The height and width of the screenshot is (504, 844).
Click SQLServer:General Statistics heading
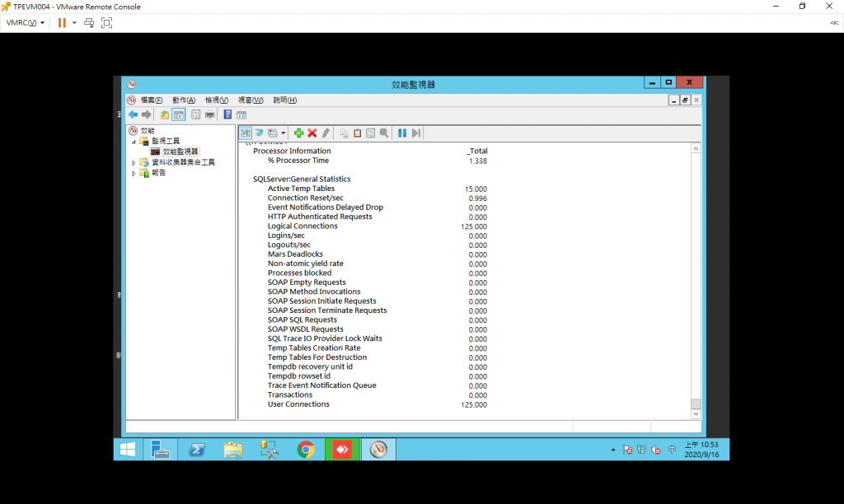tap(302, 179)
